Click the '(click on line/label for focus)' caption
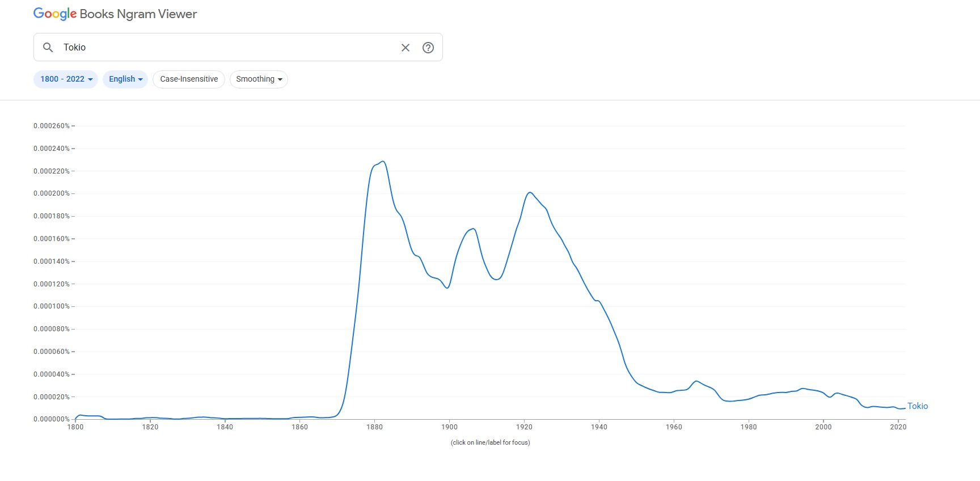The image size is (980, 481). (x=491, y=442)
